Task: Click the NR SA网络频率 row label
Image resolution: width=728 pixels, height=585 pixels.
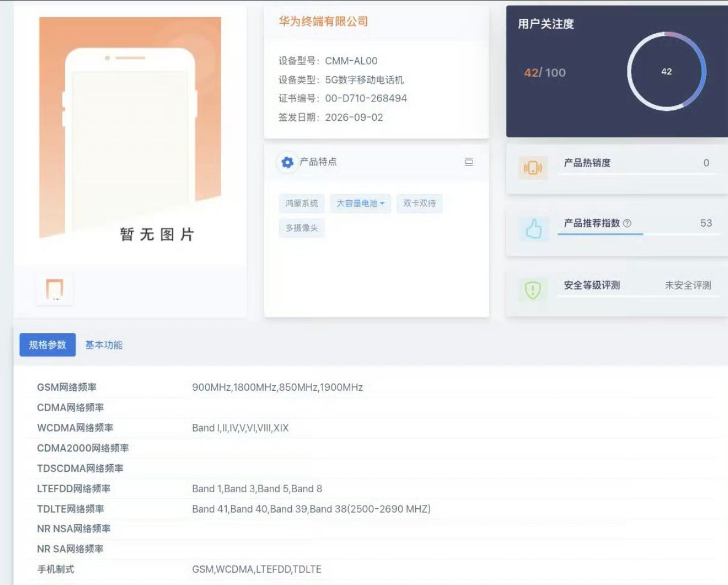Action: 70,549
